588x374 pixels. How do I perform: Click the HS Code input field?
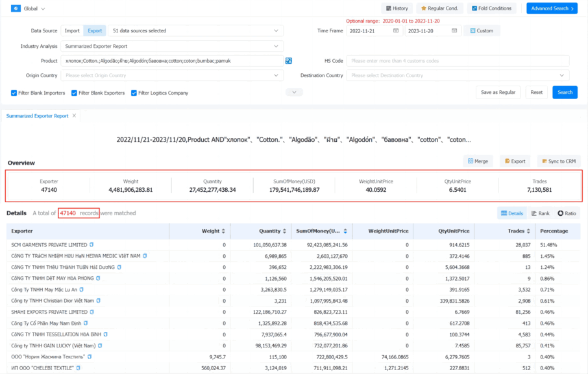[x=458, y=61]
